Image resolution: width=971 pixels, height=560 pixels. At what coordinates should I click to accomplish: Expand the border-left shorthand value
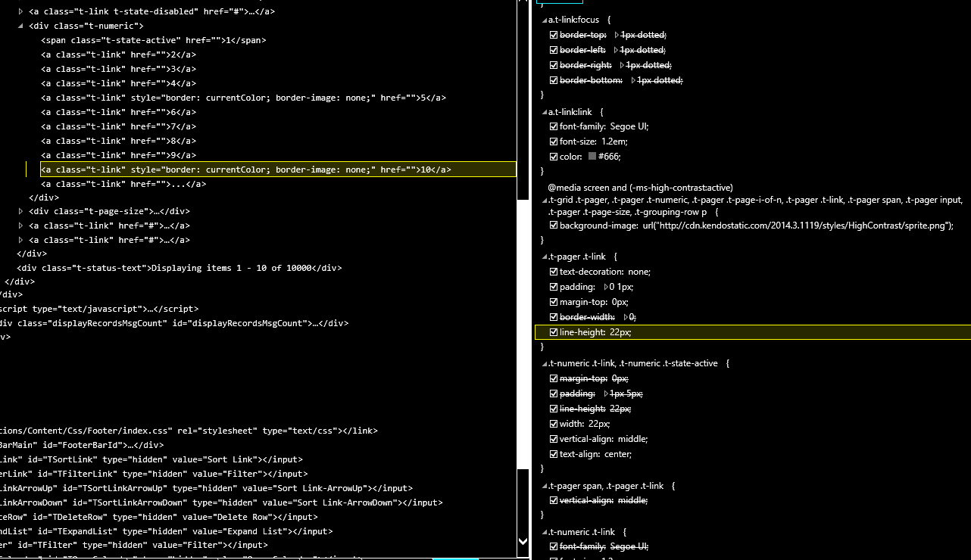pos(617,50)
